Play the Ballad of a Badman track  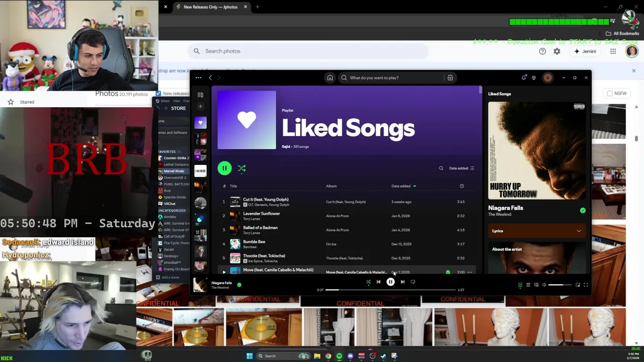pos(260,228)
